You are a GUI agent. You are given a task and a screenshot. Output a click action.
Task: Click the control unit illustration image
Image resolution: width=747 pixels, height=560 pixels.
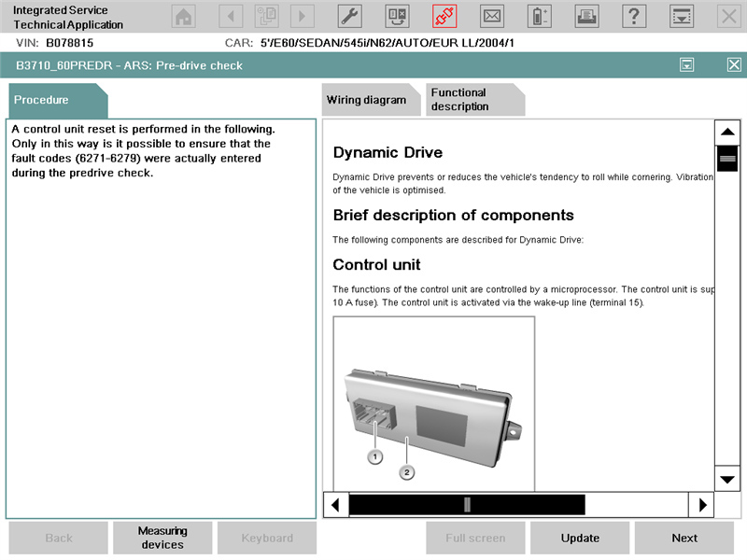tap(434, 404)
